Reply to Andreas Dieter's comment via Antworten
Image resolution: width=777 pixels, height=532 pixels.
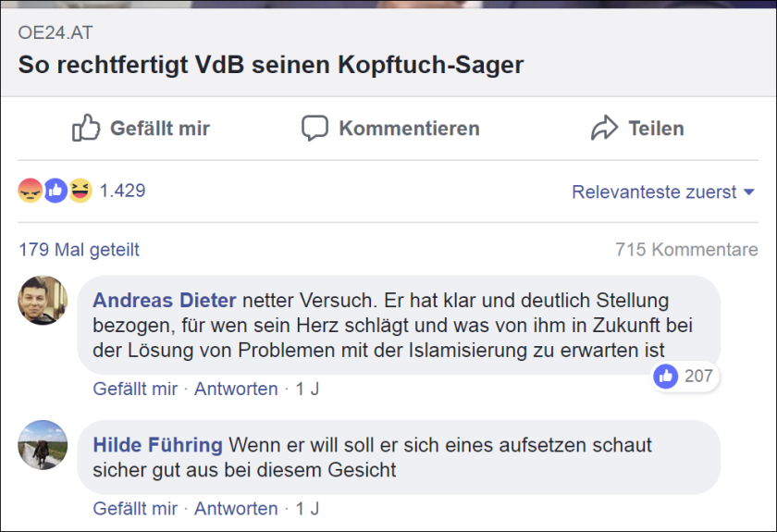click(x=236, y=389)
